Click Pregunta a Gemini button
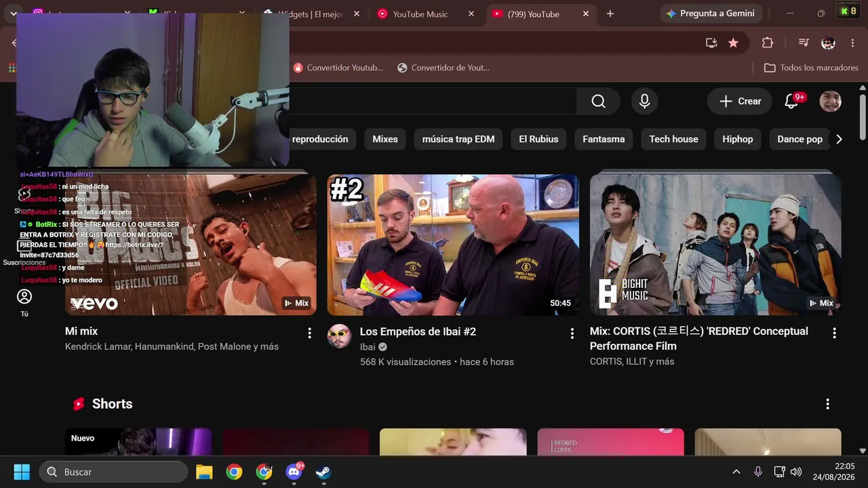Viewport: 868px width, 488px height. pos(711,14)
